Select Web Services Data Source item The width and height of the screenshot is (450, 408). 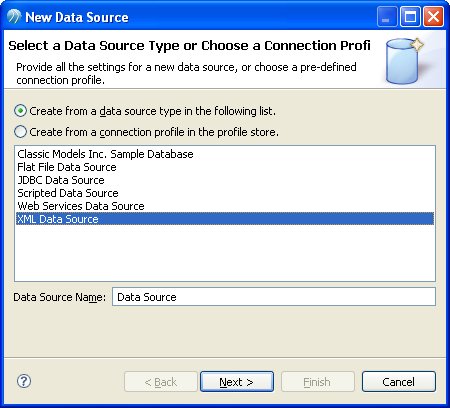(x=81, y=206)
